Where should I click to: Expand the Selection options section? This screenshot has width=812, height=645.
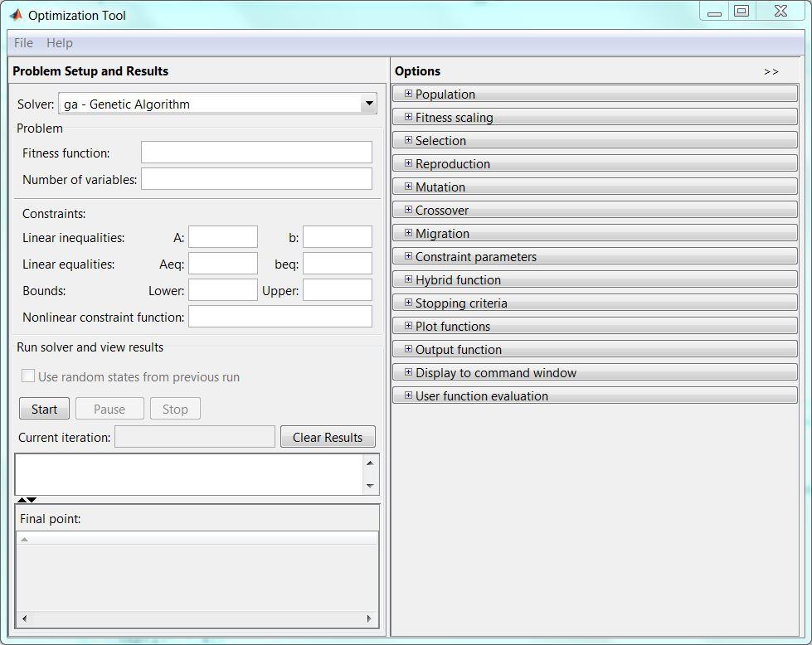(x=408, y=140)
